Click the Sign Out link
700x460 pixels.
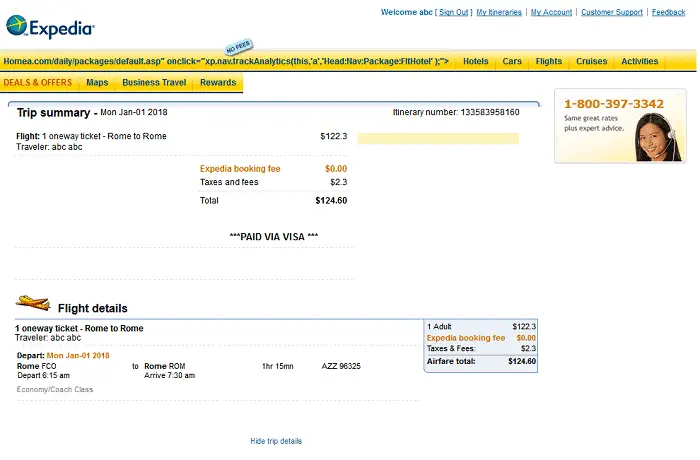click(x=454, y=12)
